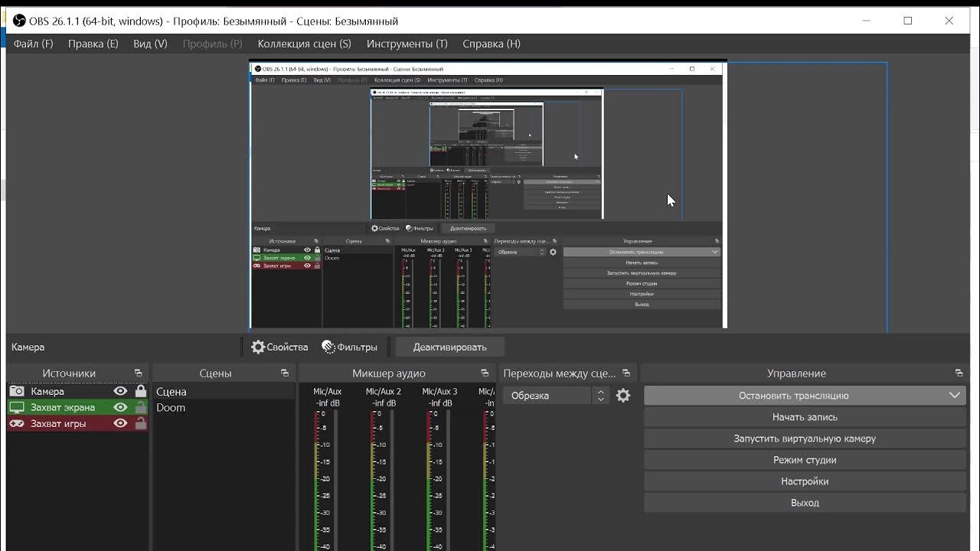The image size is (980, 551).
Task: Click the Mic/Aux channel label
Action: [x=328, y=391]
